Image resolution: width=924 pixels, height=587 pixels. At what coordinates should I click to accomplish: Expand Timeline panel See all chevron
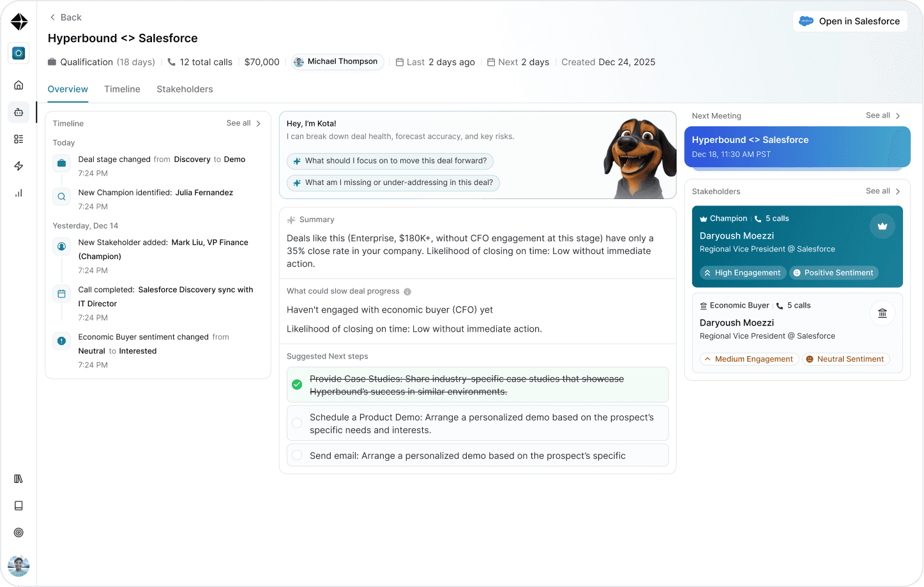point(259,124)
